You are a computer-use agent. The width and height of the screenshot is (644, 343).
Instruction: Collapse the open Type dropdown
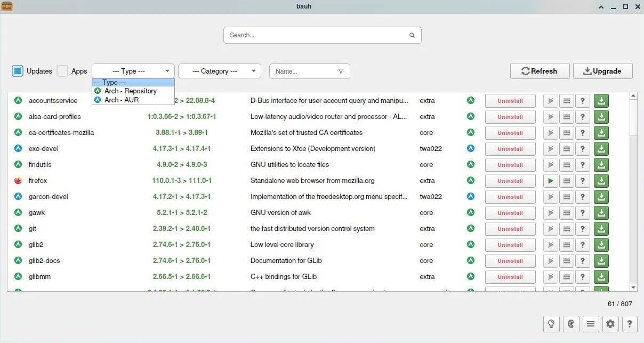pyautogui.click(x=133, y=71)
